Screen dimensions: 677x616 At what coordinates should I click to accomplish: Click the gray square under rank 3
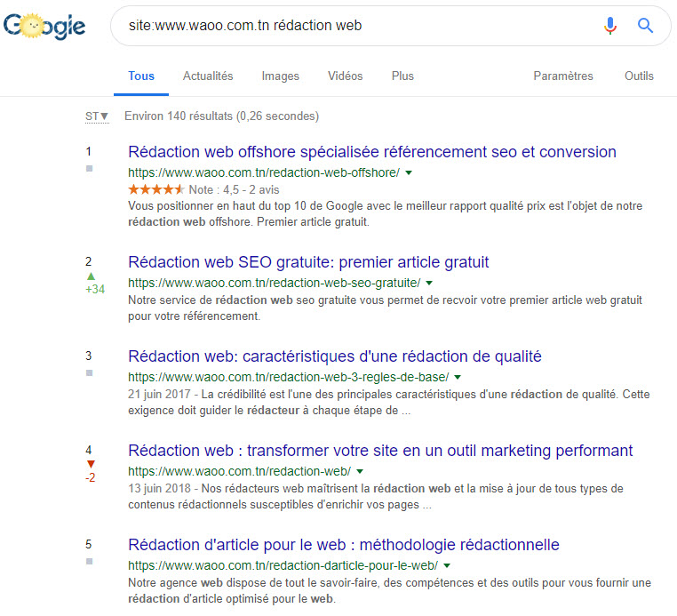90,372
